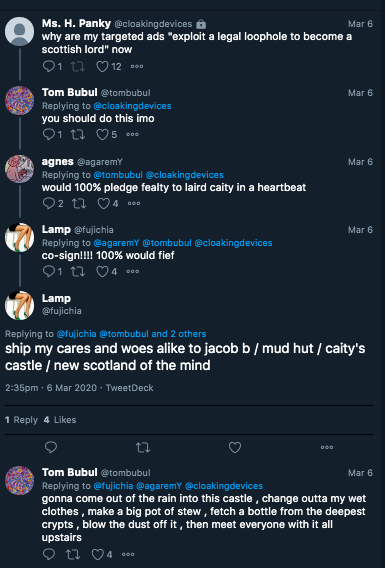Viewport: 385px width, 568px height.
Task: Retweet the main Lamp tweet
Action: 143,447
